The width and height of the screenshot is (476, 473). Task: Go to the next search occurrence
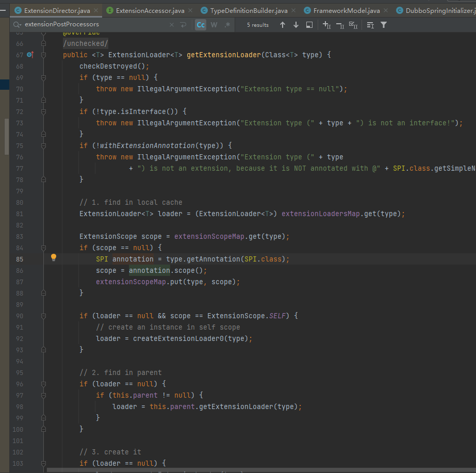(296, 25)
